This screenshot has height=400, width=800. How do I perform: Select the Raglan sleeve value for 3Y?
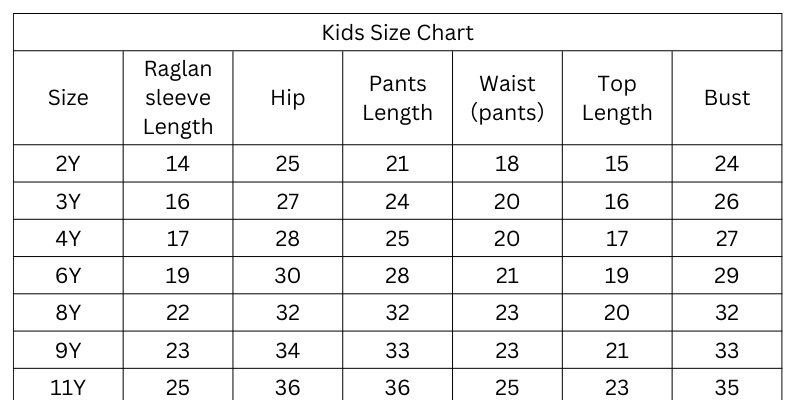[178, 201]
